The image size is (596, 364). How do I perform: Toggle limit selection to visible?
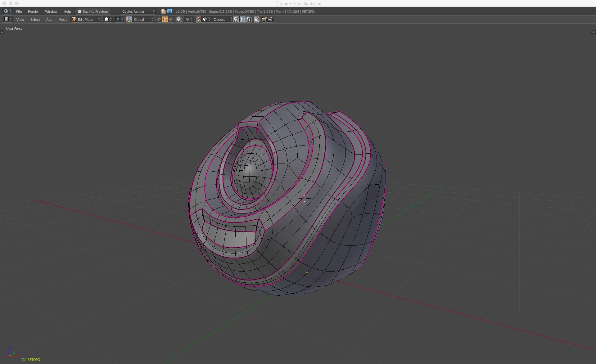point(179,19)
